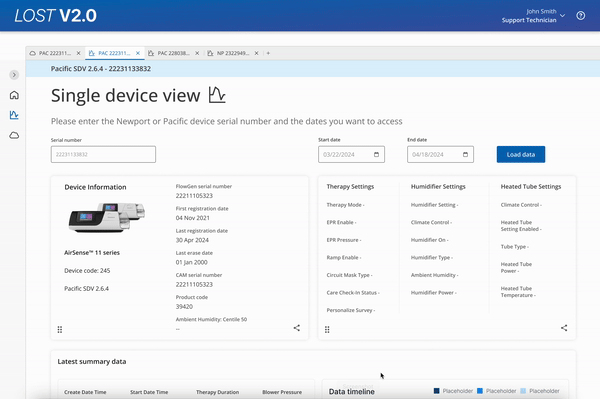Click the chart icon beside Single device view
Image resolution: width=600 pixels, height=399 pixels.
[x=217, y=95]
